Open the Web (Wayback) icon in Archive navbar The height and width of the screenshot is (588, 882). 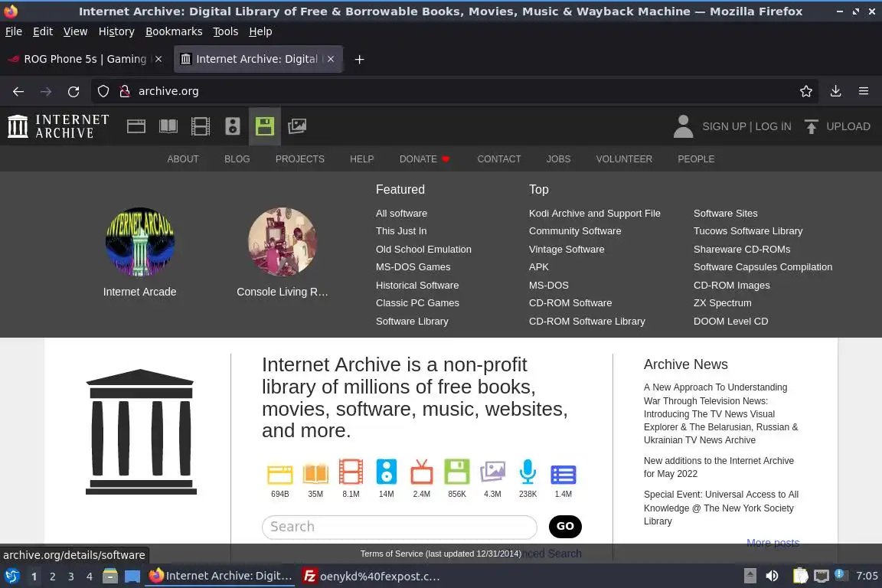[x=136, y=126]
